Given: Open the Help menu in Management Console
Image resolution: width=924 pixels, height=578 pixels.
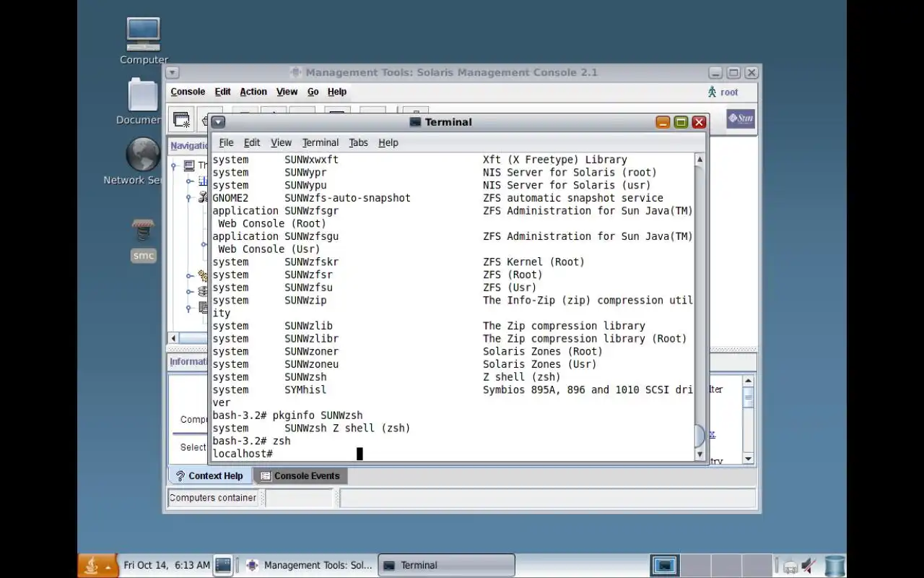Looking at the screenshot, I should point(337,92).
